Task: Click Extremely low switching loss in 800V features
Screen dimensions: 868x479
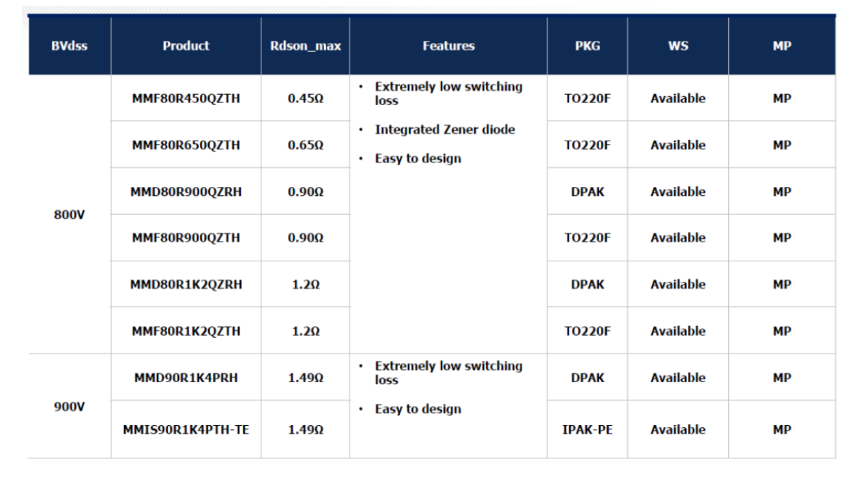Action: (x=448, y=93)
